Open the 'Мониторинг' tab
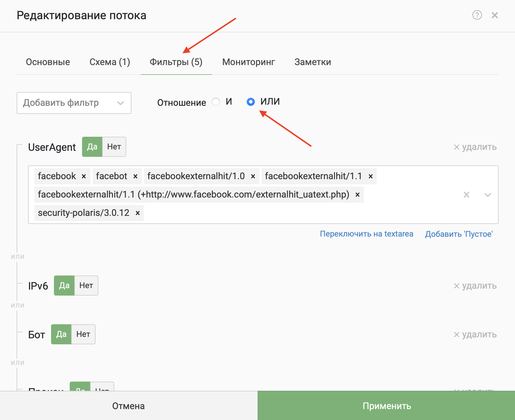 248,62
